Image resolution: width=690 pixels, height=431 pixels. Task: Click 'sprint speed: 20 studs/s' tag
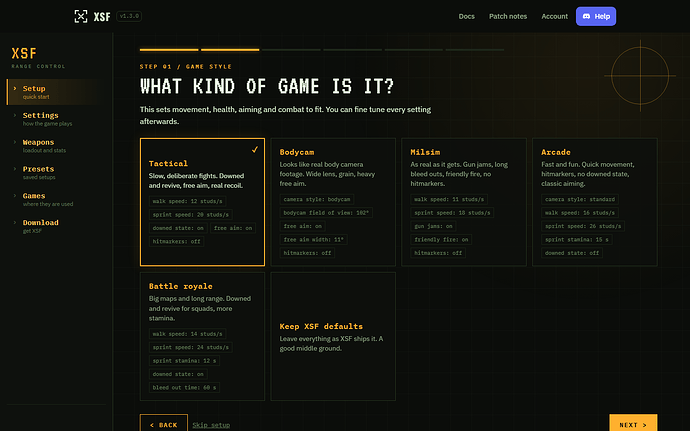coord(191,214)
